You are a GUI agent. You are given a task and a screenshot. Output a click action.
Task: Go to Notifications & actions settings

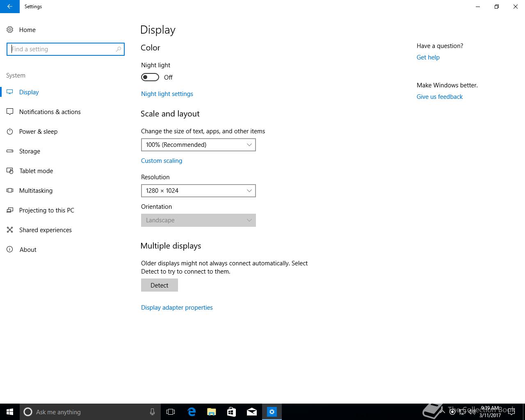tap(50, 112)
